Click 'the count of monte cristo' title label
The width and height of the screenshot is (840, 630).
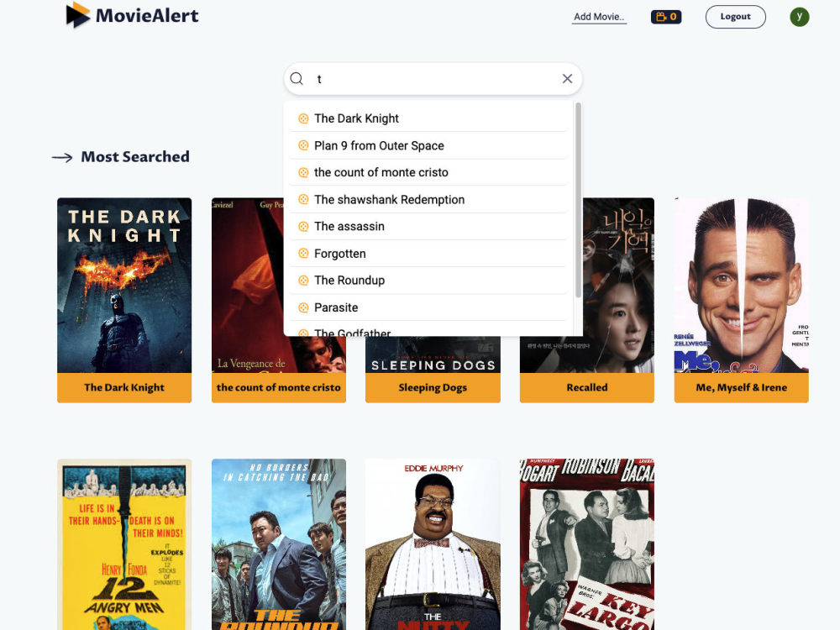coord(279,387)
